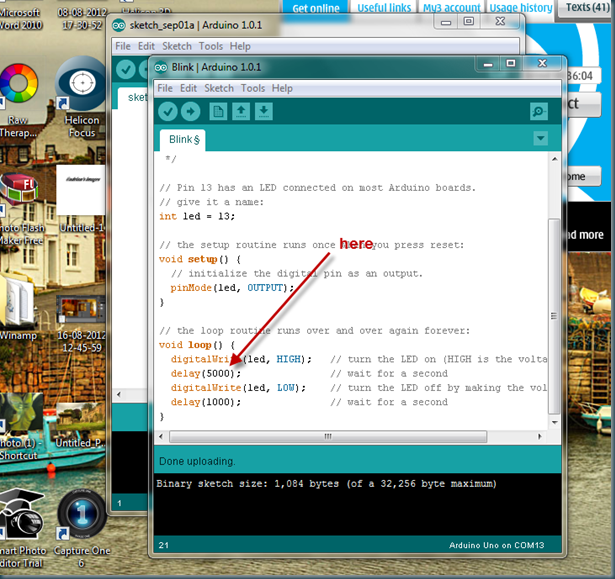Open Sketch menu in sketch_sep01a window
This screenshot has width=615, height=579.
(x=177, y=46)
